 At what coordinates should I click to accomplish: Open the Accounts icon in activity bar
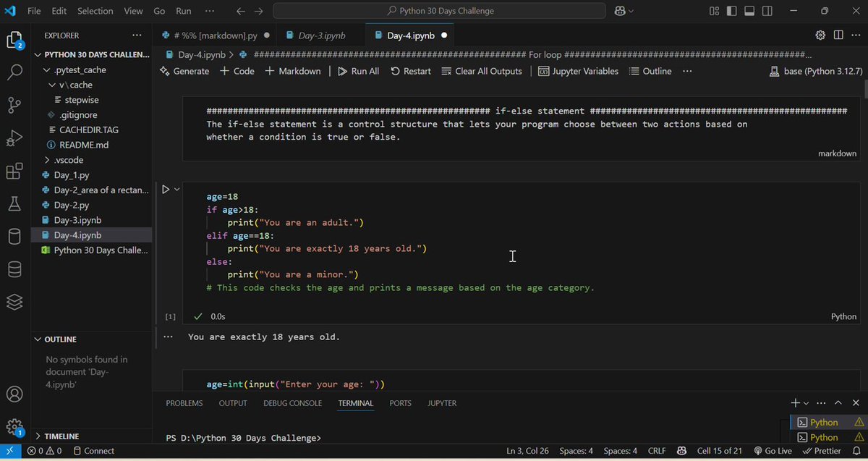[x=15, y=394]
